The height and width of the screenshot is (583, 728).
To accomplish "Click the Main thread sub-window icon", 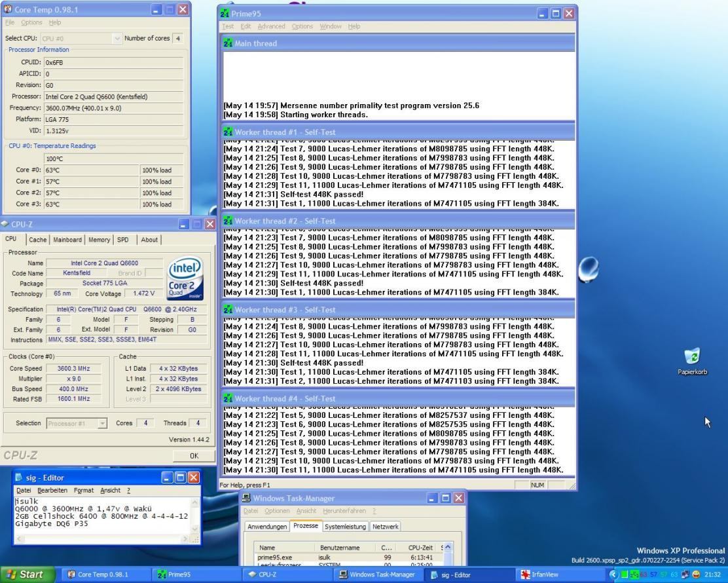I will [x=228, y=43].
